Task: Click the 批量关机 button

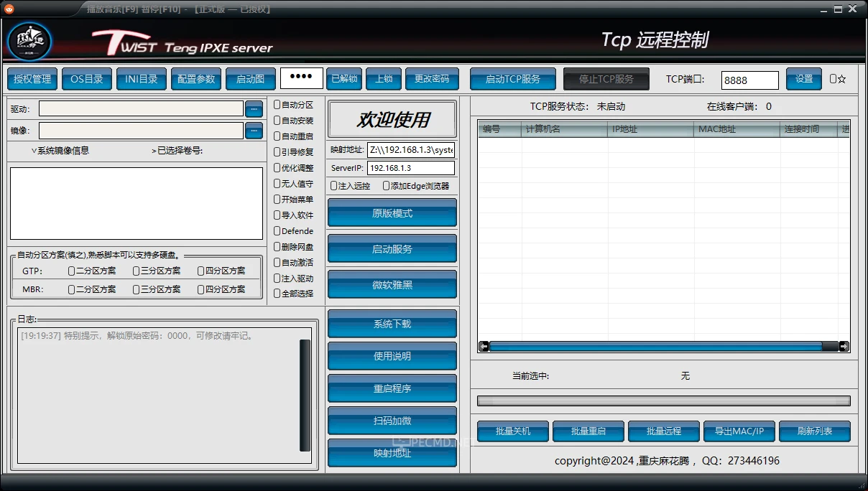Action: 512,431
